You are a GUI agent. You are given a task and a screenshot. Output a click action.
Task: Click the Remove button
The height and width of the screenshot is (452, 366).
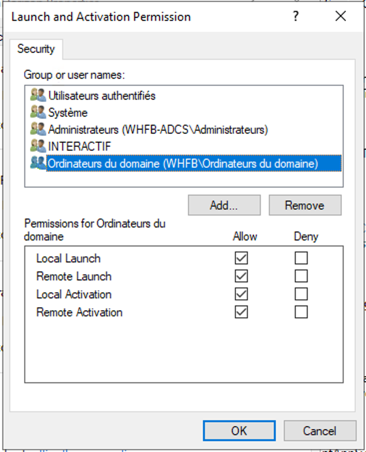(x=305, y=205)
